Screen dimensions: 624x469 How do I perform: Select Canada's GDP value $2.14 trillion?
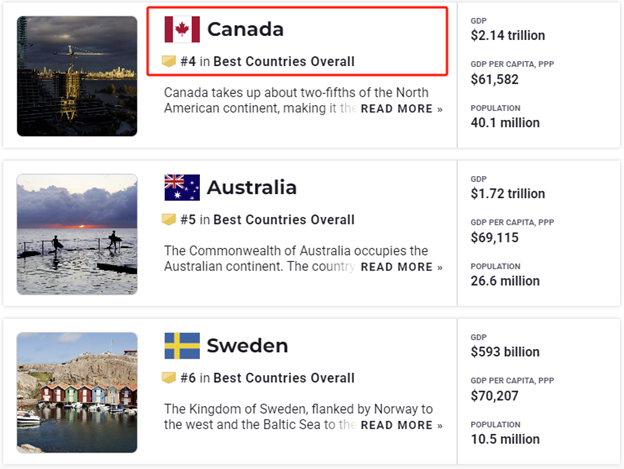508,35
